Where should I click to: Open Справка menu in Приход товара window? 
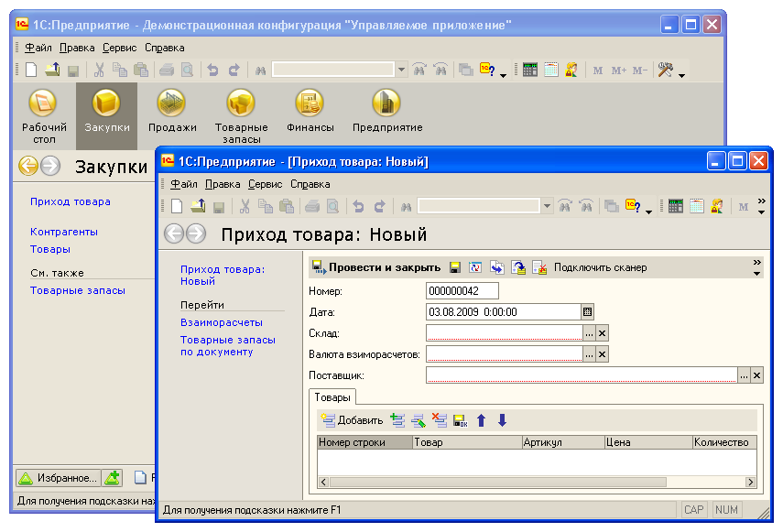click(x=310, y=184)
